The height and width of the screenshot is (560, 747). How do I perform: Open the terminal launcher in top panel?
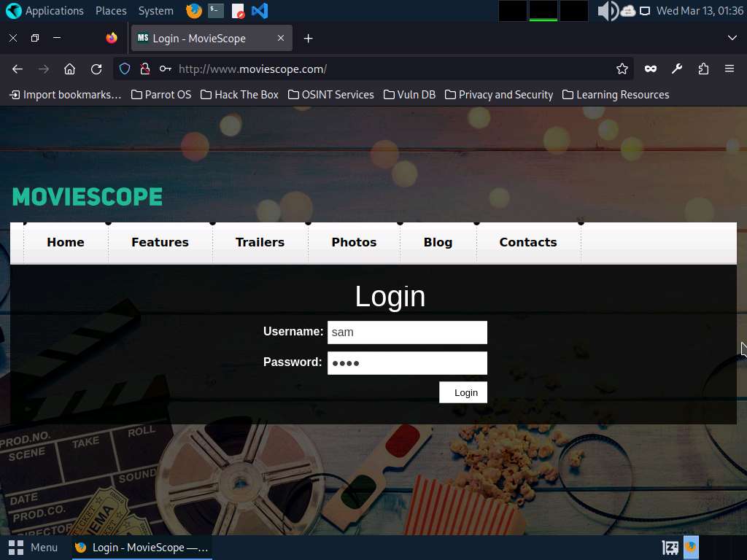coord(215,11)
